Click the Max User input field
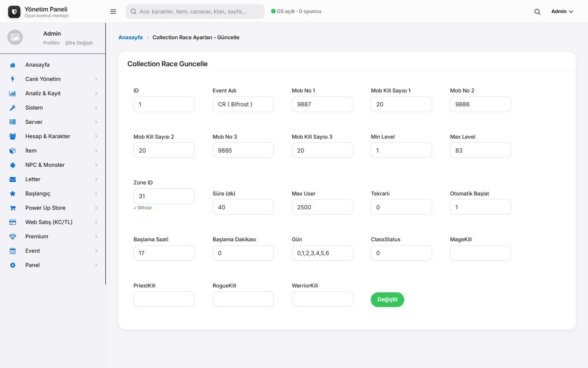The height and width of the screenshot is (368, 588). pyautogui.click(x=323, y=207)
